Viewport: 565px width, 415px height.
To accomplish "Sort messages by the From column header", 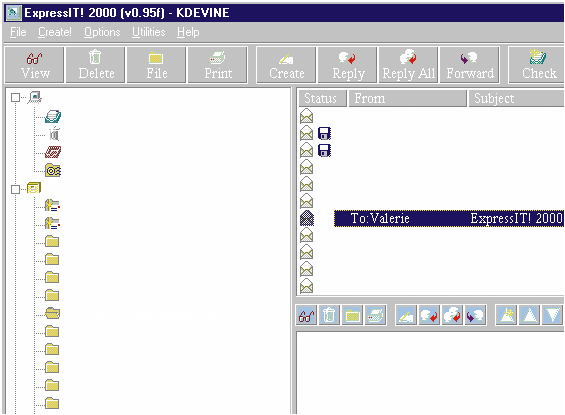I will [x=408, y=98].
